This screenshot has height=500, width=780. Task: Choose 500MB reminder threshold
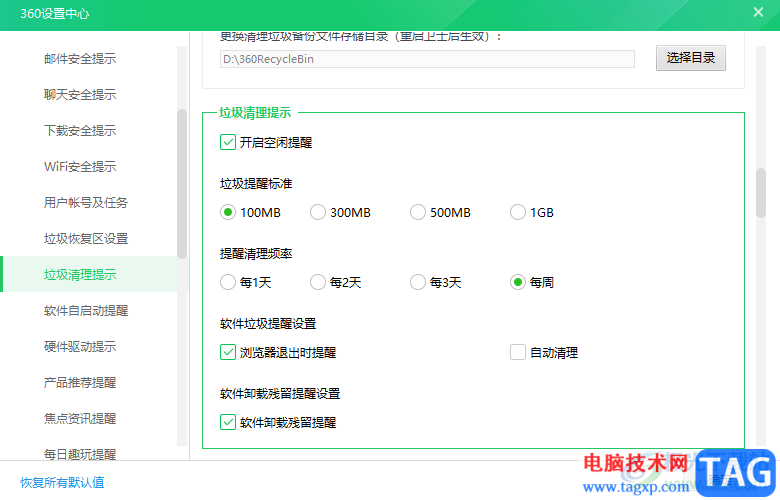(418, 212)
